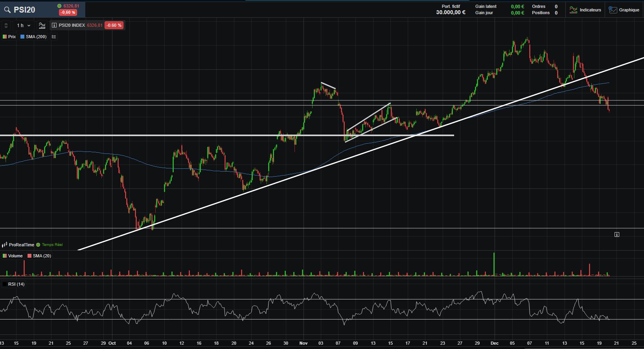The width and height of the screenshot is (644, 349).
Task: Click the PSI20 INDEX label
Action: (x=72, y=25)
